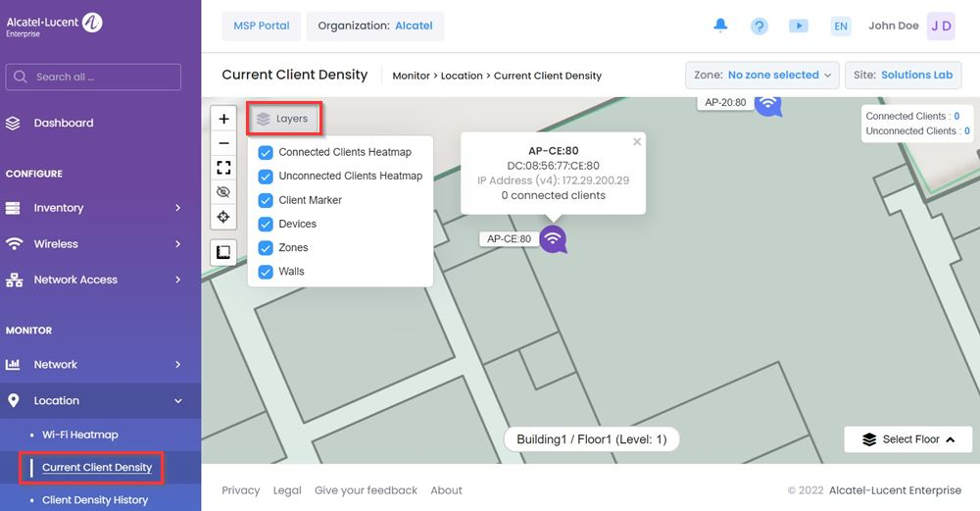
Task: Click the Connected Clients count value
Action: click(x=956, y=117)
